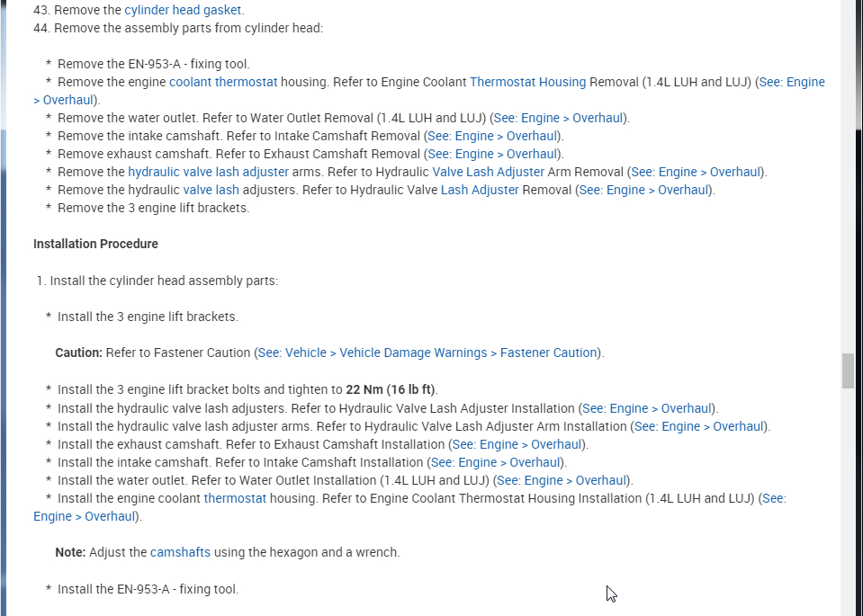The image size is (863, 616).
Task: Follow Engine Overhaul link for Adjuster Arm Installation
Action: (x=699, y=426)
